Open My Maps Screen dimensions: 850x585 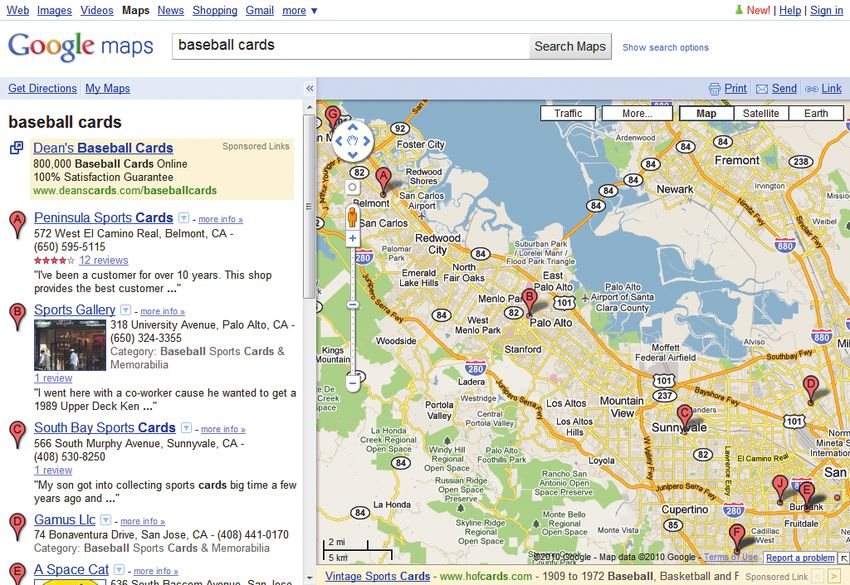[107, 88]
